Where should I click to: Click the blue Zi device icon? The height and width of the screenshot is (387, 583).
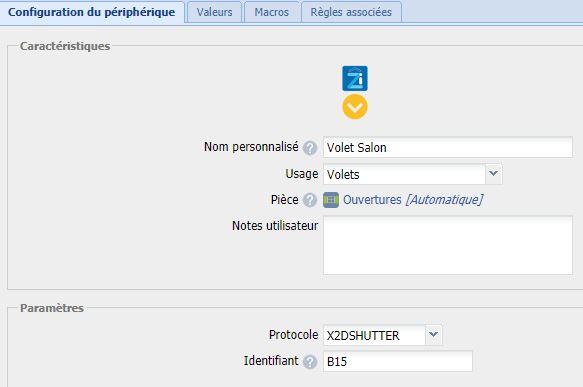point(355,78)
